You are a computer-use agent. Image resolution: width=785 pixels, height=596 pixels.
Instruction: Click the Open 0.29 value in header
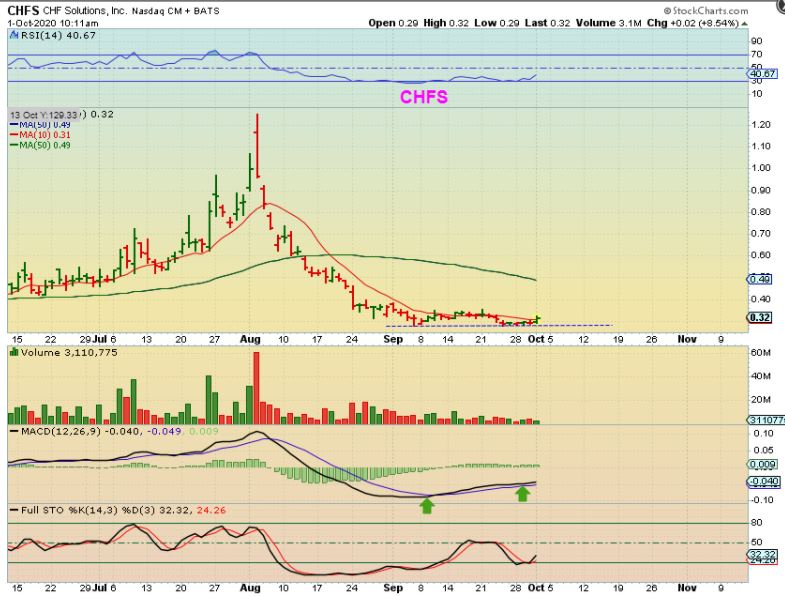click(x=393, y=23)
